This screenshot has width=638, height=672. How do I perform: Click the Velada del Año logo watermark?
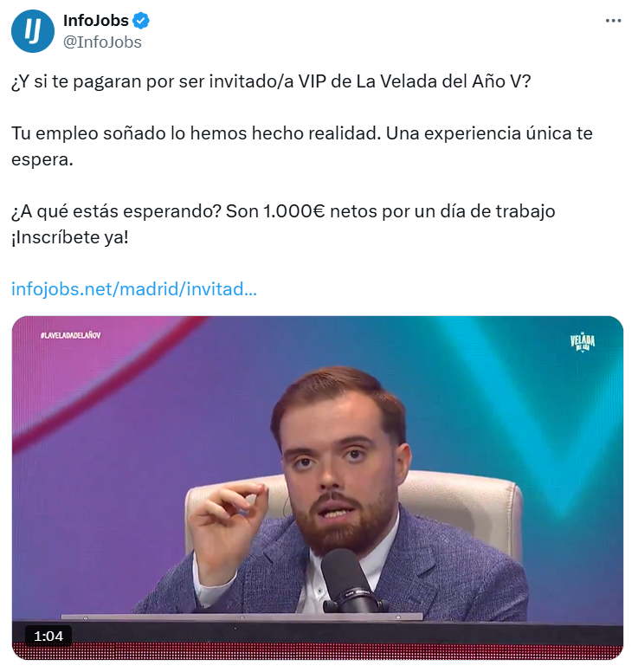point(583,342)
